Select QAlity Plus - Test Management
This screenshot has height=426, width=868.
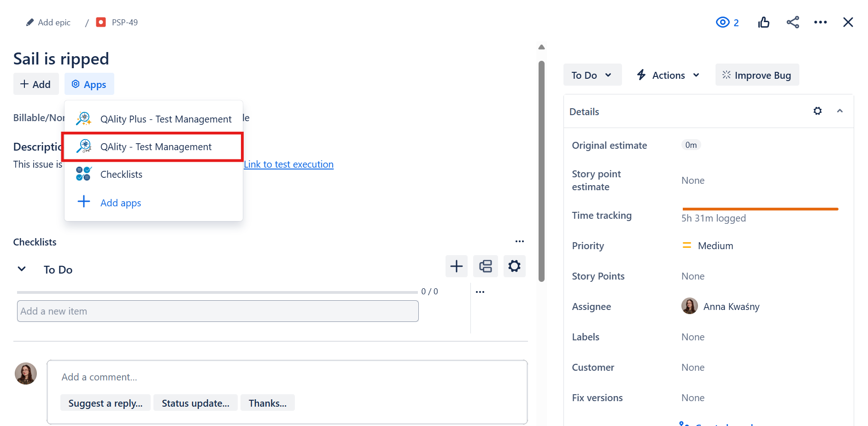[x=153, y=119]
